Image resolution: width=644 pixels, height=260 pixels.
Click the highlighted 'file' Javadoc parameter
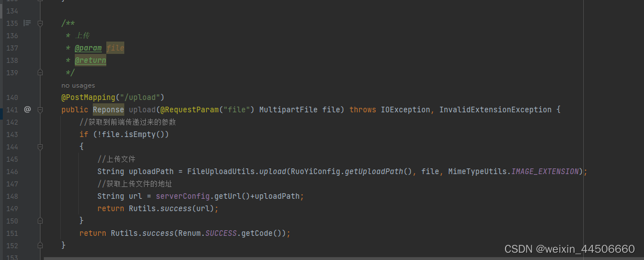point(115,48)
